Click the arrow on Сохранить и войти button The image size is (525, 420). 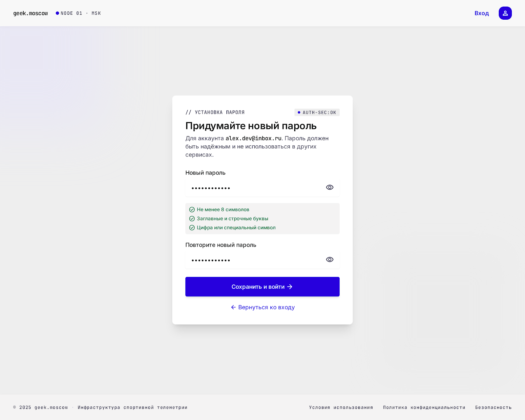290,287
